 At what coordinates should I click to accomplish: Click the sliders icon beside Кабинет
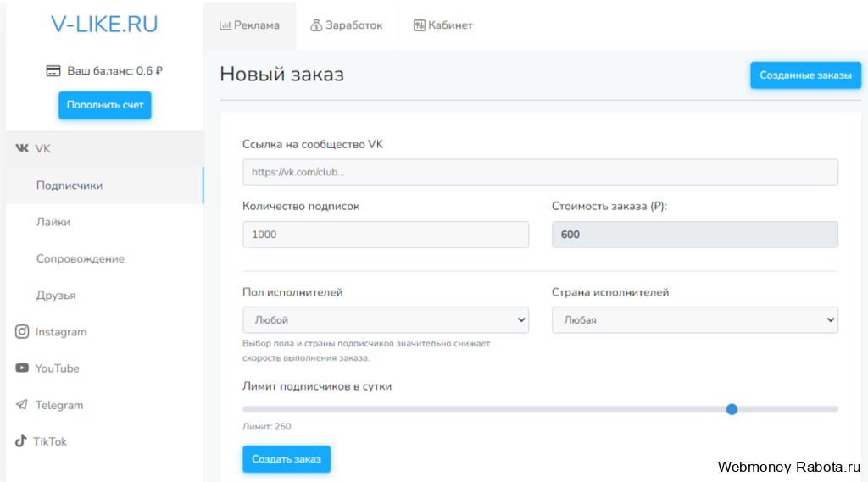(x=419, y=25)
